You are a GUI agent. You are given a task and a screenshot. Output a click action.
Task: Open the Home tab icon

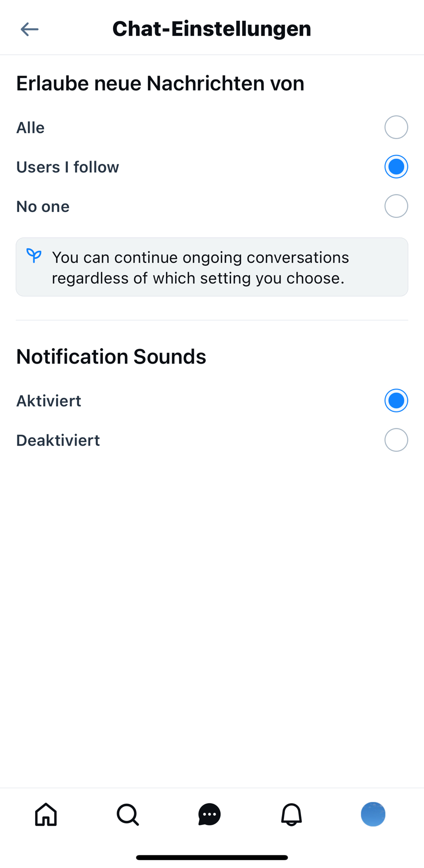(46, 814)
